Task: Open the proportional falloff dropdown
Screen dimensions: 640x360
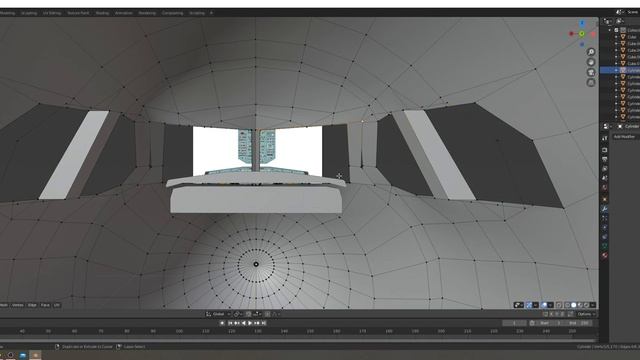Action: (277, 314)
